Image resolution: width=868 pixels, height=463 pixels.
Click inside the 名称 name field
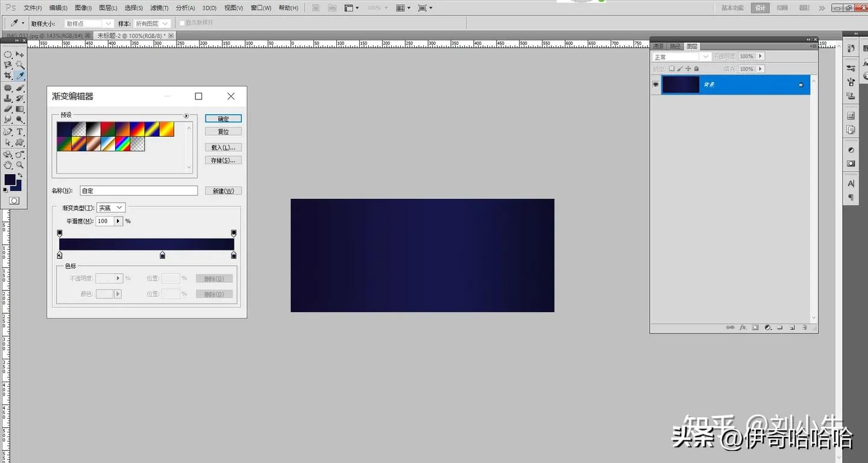pos(139,190)
